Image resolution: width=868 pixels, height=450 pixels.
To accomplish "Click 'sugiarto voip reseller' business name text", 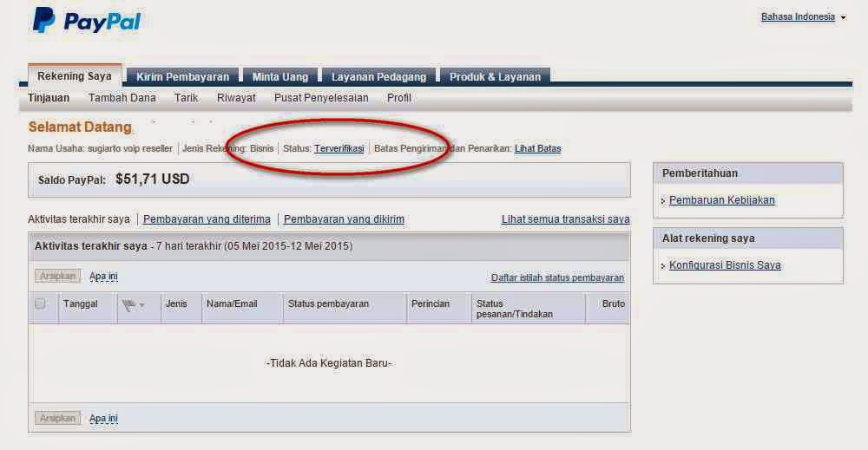I will (130, 148).
